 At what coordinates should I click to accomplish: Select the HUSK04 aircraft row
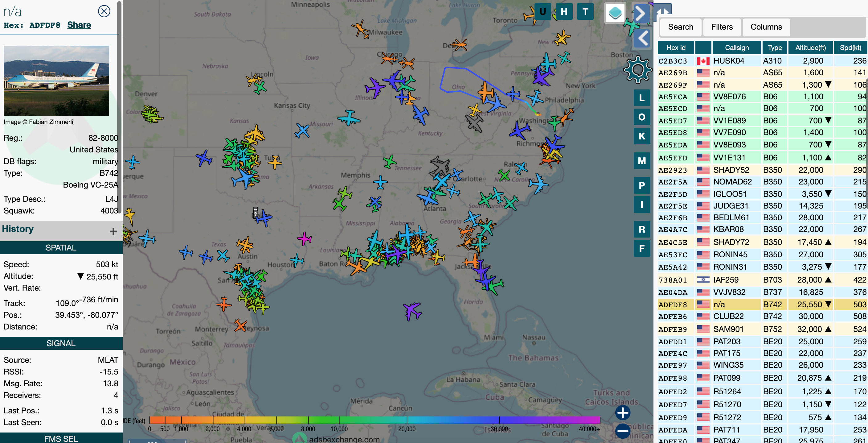762,61
